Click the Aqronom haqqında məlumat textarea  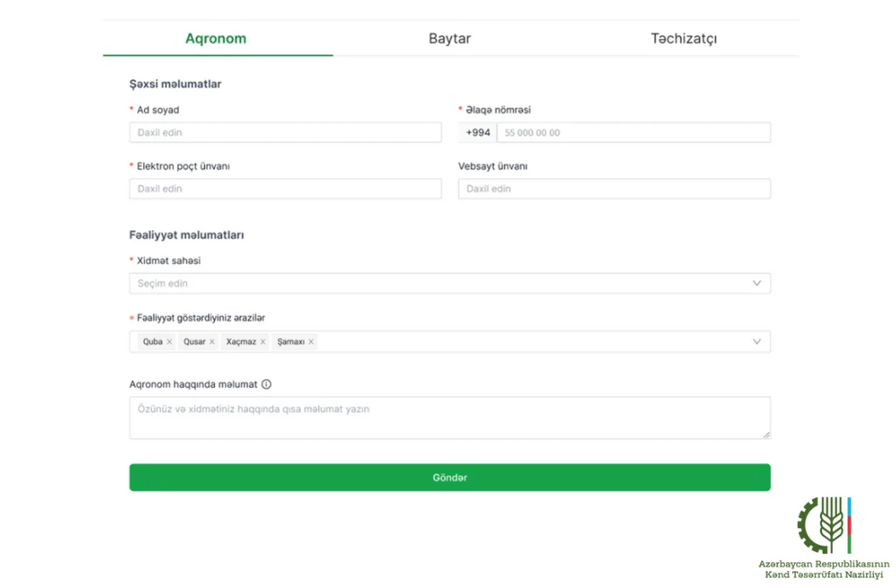pos(449,418)
